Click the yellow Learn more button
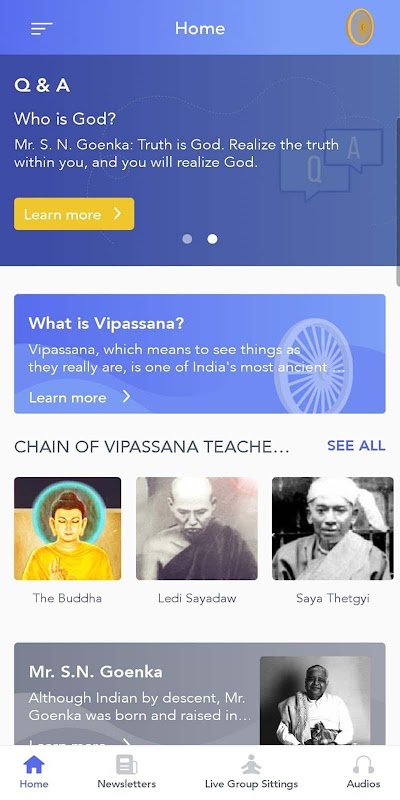The width and height of the screenshot is (400, 800). point(74,214)
